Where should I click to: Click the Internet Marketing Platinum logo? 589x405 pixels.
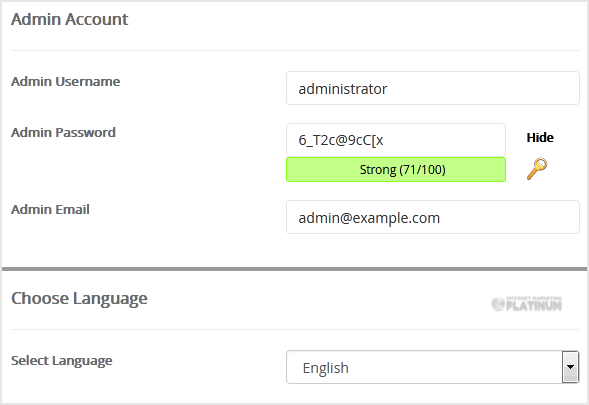[x=527, y=304]
